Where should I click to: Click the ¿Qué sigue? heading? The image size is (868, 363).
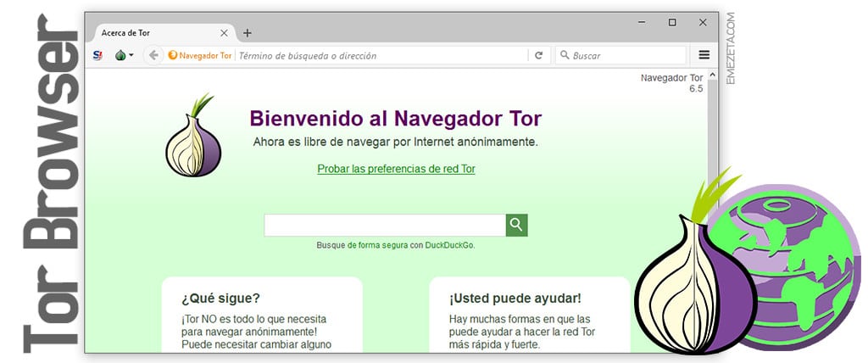pyautogui.click(x=220, y=299)
